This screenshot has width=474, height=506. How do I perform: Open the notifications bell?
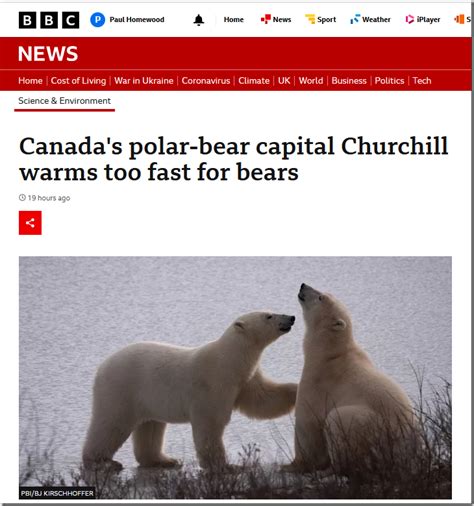pos(199,20)
